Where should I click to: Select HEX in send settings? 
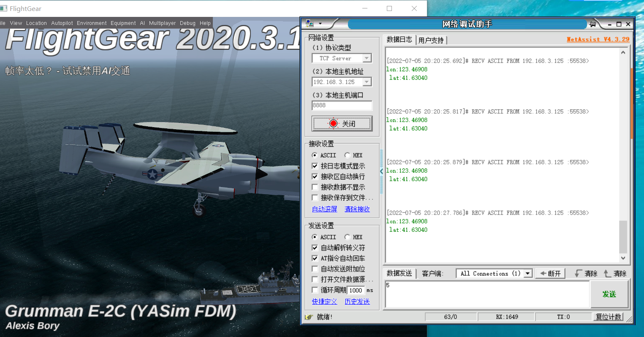click(x=347, y=237)
